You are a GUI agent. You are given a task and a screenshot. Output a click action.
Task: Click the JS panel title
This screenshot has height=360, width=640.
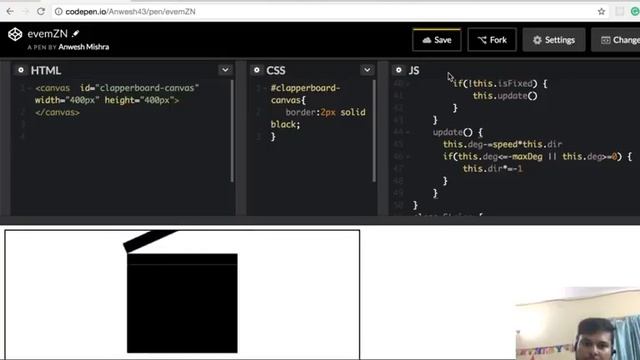[414, 71]
